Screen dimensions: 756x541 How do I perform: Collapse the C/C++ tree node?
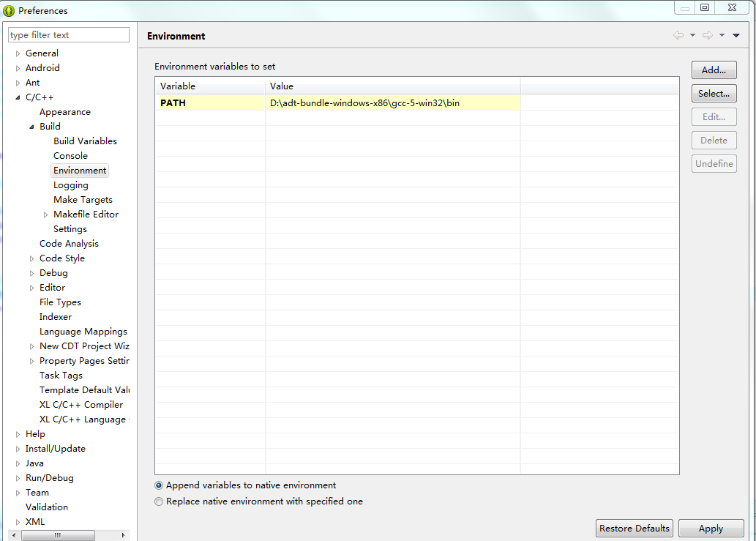point(18,97)
